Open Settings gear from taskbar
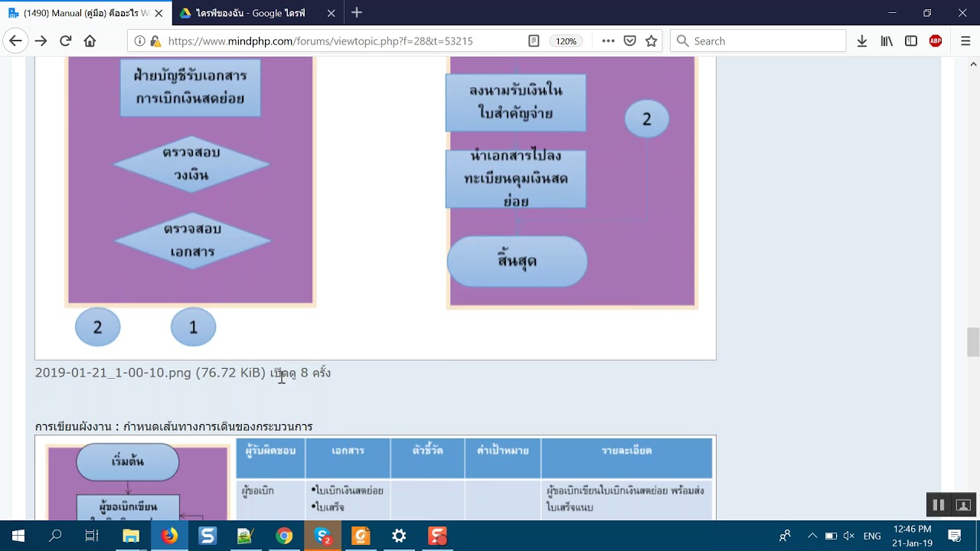The image size is (980, 551). 399,536
